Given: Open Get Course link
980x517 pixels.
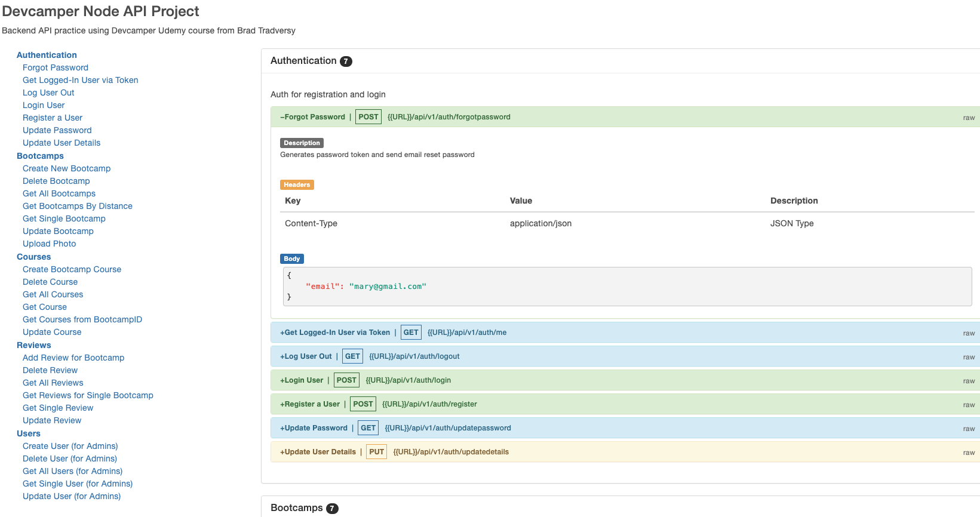Looking at the screenshot, I should tap(45, 307).
